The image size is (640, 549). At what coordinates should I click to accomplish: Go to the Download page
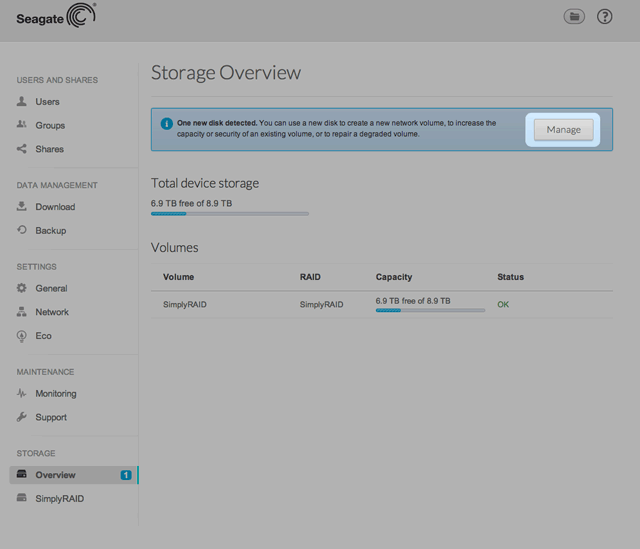(55, 207)
